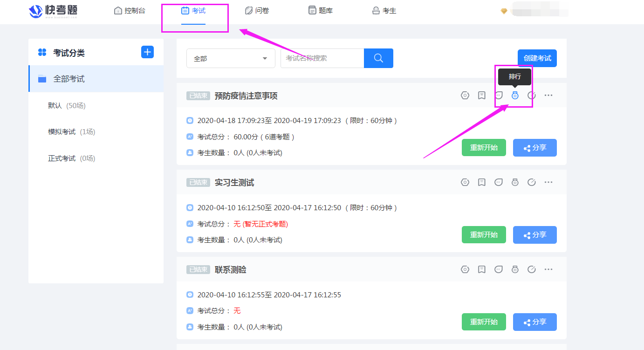Click the 考试名称搜索 search field

(x=322, y=58)
